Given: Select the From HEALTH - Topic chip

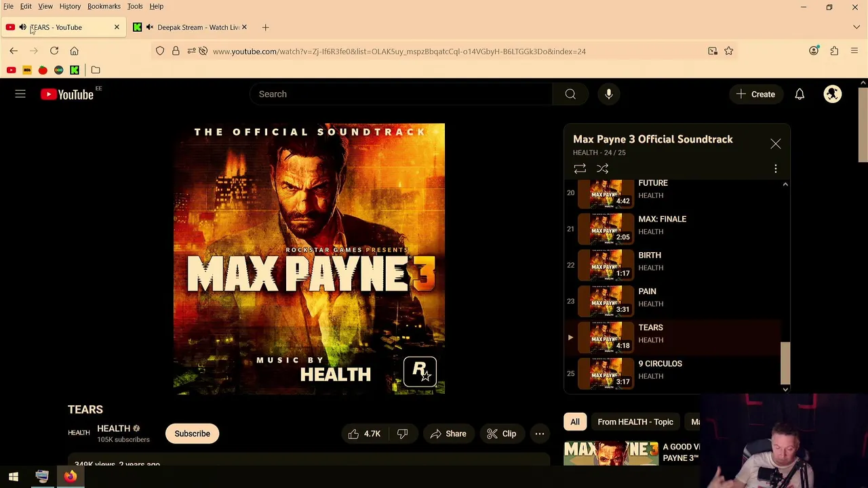Looking at the screenshot, I should 635,422.
